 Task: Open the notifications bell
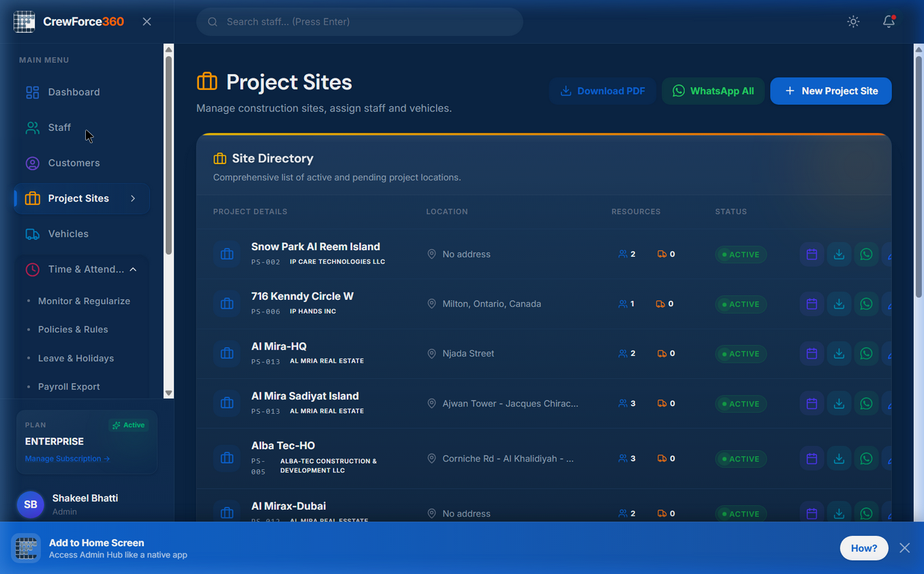[x=889, y=22]
